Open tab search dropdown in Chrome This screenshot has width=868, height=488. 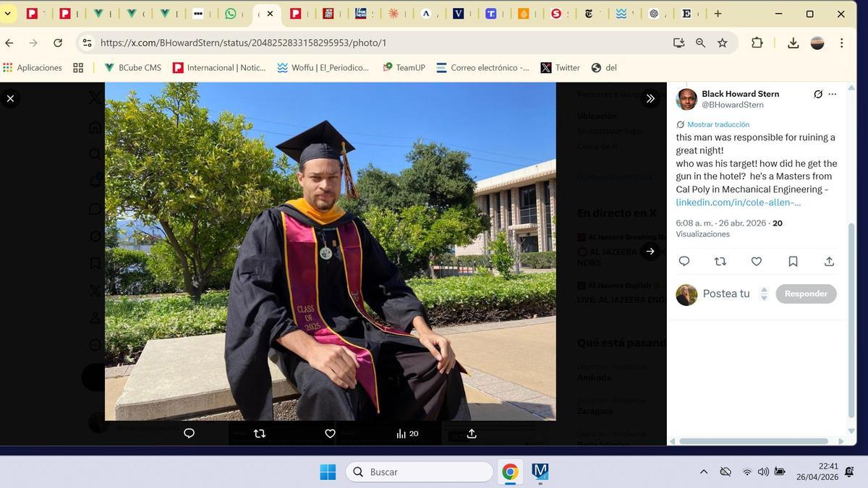[8, 14]
